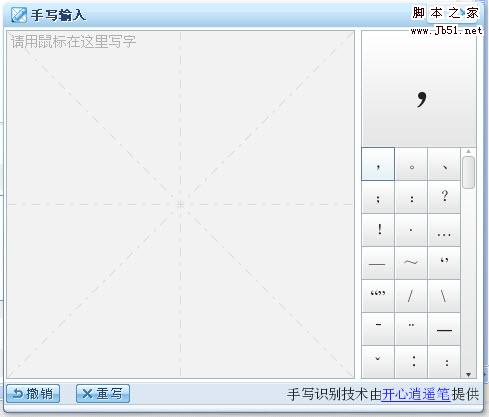
Task: Choose the forward slash / candidate
Action: tap(411, 296)
